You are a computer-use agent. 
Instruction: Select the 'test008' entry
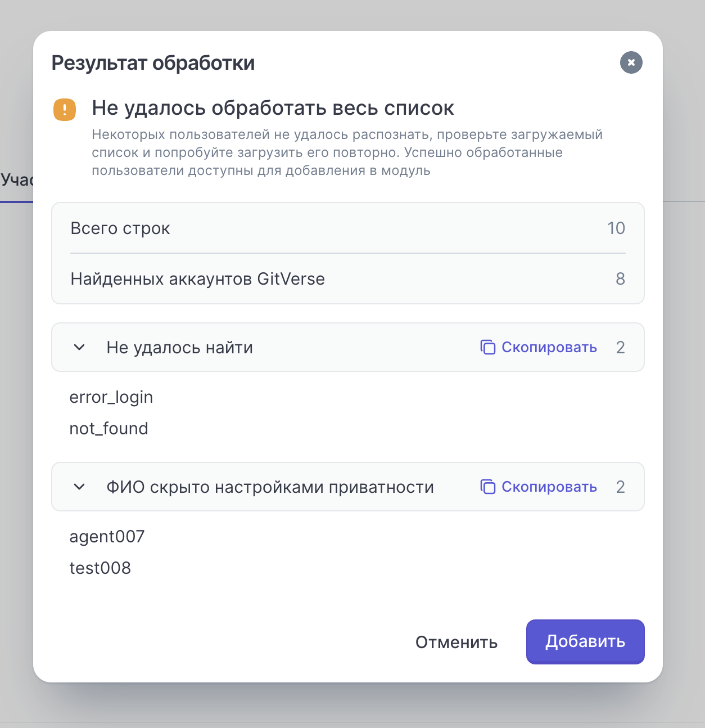pyautogui.click(x=100, y=568)
